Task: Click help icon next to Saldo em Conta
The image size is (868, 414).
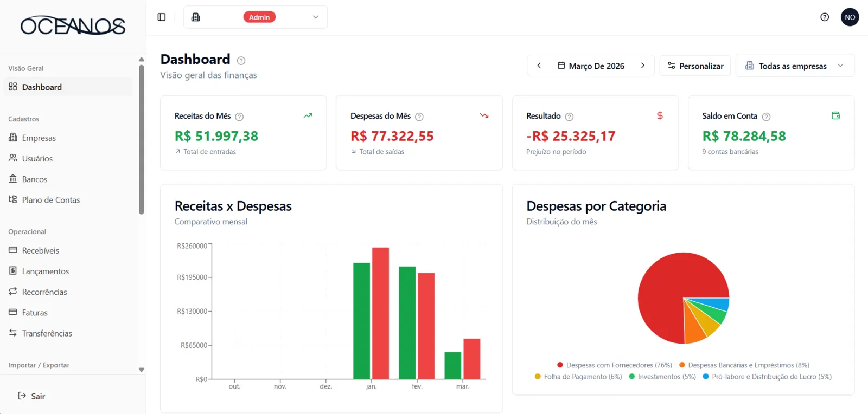Action: (x=767, y=117)
